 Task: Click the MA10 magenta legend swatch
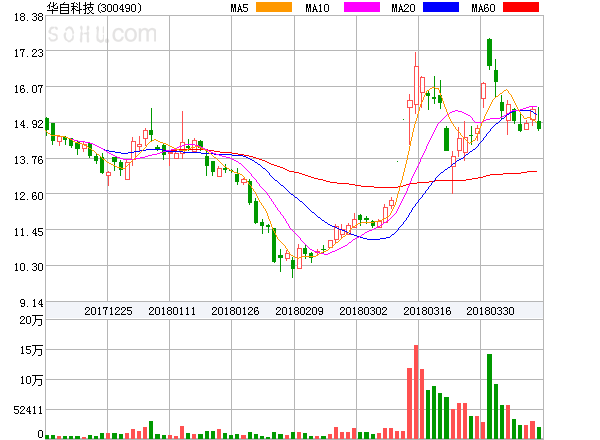pyautogui.click(x=362, y=7)
